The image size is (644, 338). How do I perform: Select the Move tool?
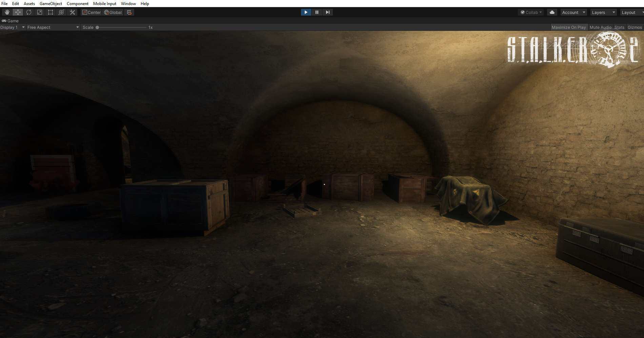18,12
